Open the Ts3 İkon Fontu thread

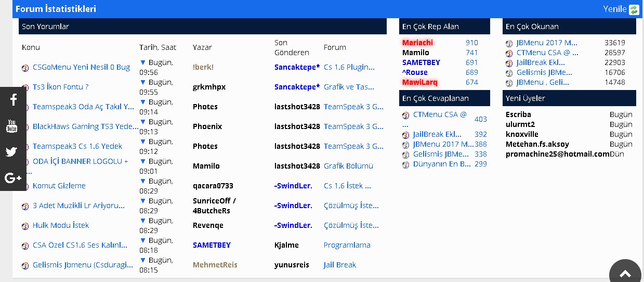pyautogui.click(x=60, y=87)
